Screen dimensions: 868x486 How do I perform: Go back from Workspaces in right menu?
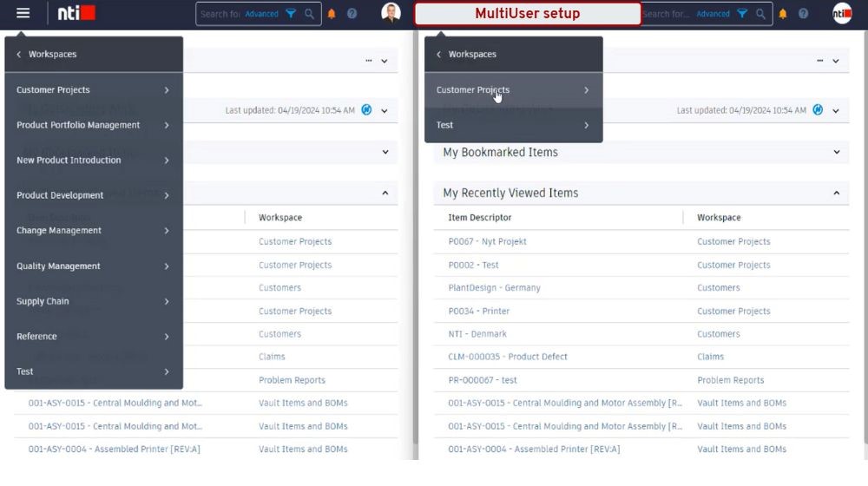tap(438, 55)
